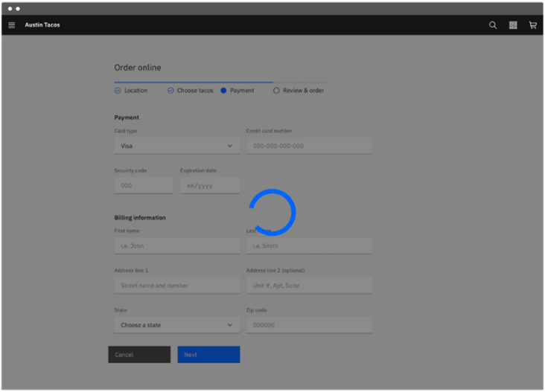
Task: Open the shopping cart icon
Action: [532, 25]
